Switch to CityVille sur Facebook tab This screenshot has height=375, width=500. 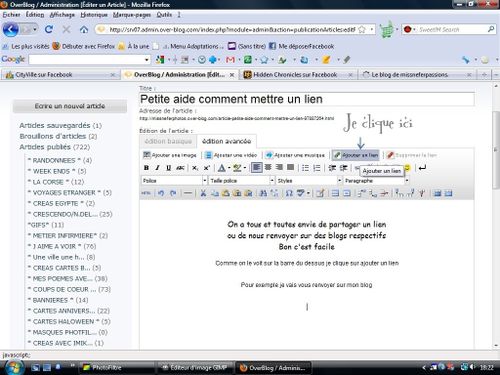click(x=61, y=75)
